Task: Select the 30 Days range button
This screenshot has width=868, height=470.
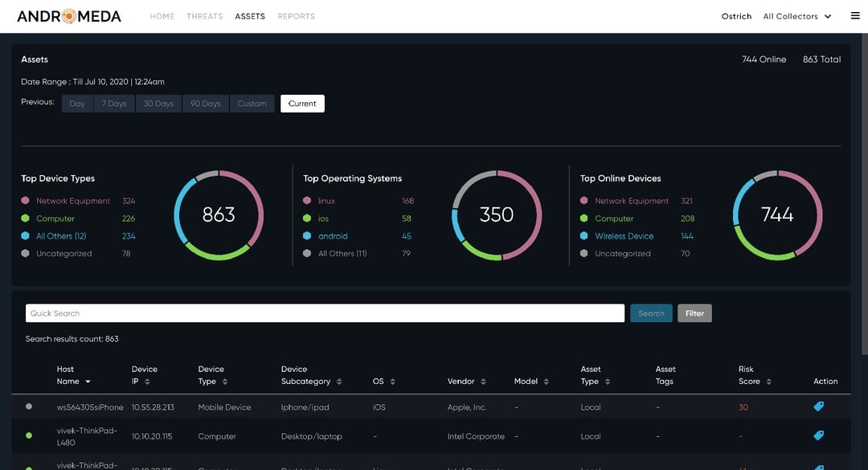Action: pyautogui.click(x=158, y=103)
